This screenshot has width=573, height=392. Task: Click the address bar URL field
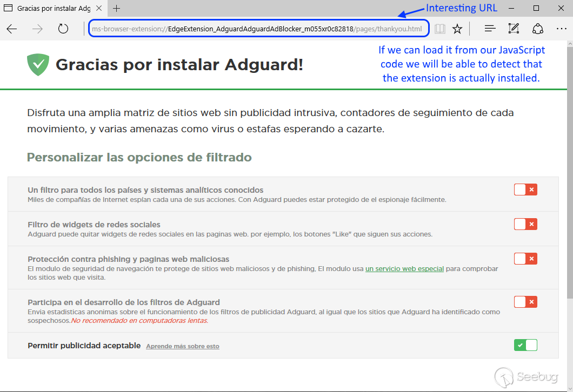tap(259, 29)
